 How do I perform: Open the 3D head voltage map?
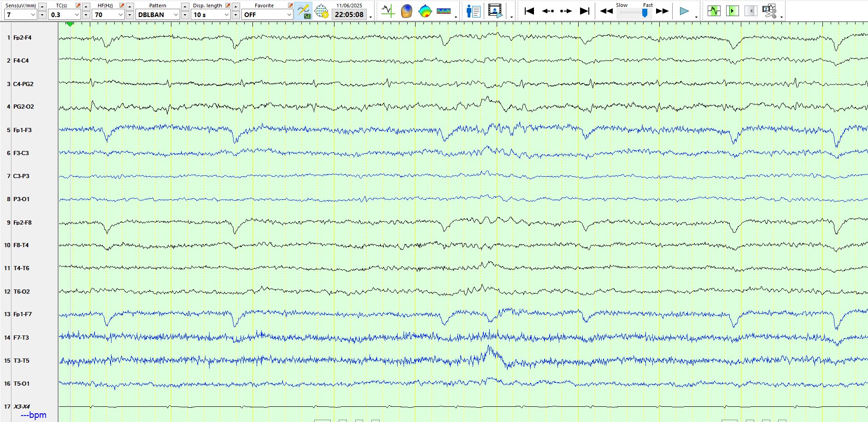406,11
